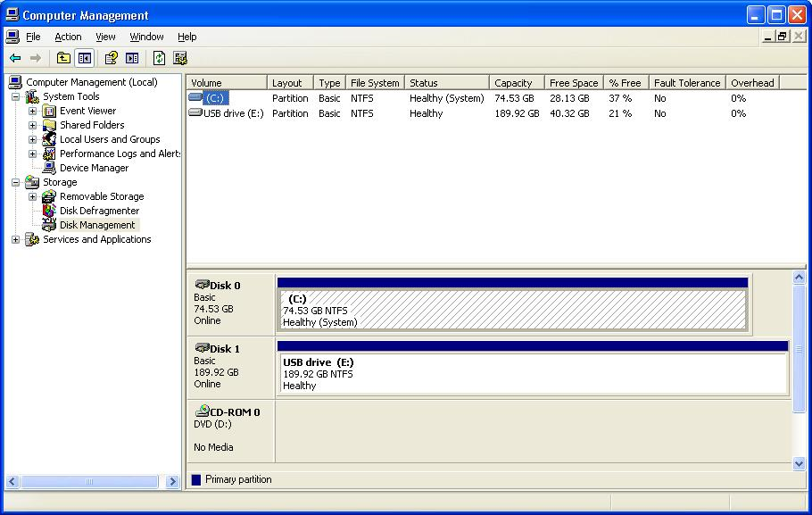Click the Performance Logs and Alerts icon
Image resolution: width=812 pixels, height=515 pixels.
pyautogui.click(x=49, y=154)
